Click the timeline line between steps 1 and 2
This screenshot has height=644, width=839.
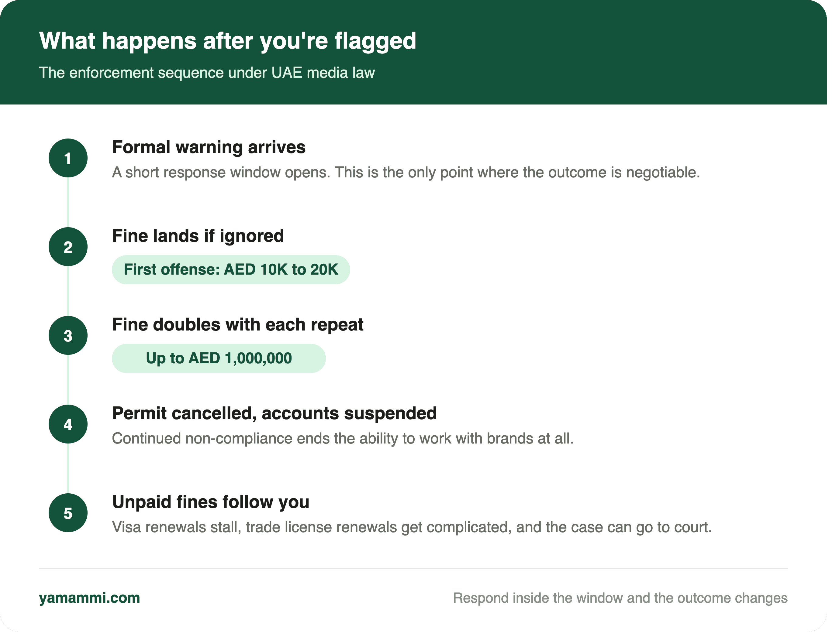tap(68, 202)
